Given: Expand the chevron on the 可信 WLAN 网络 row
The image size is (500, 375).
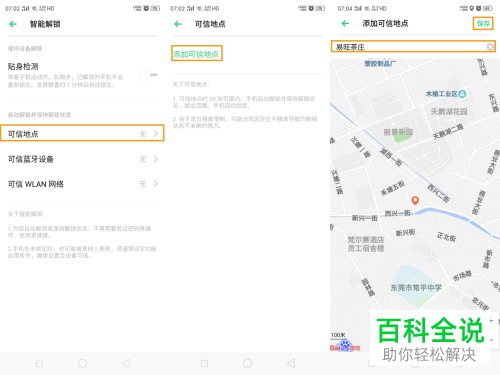Looking at the screenshot, I should 156,184.
